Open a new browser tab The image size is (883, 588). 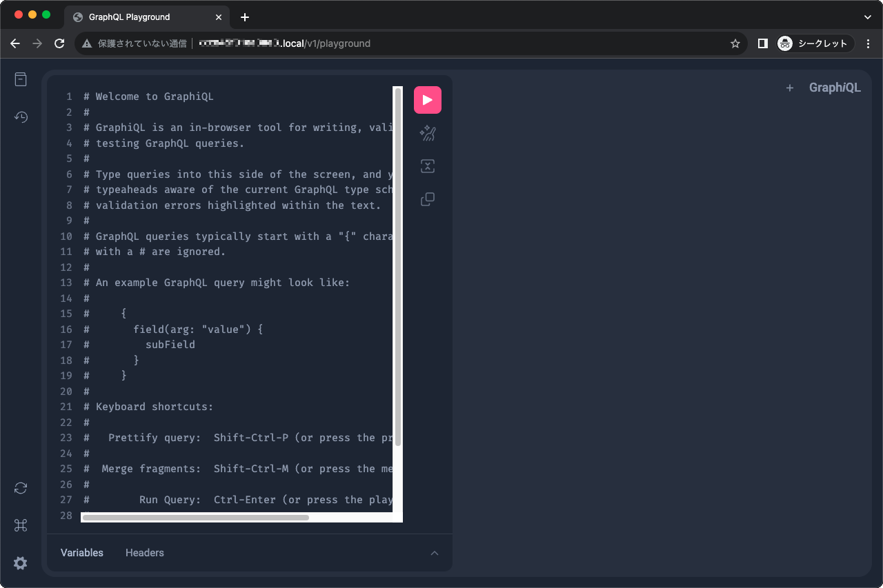pos(245,17)
